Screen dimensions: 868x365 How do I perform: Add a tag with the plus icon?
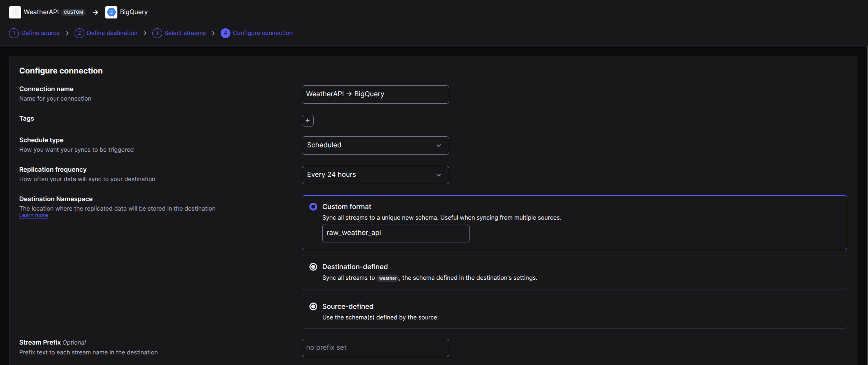coord(308,121)
